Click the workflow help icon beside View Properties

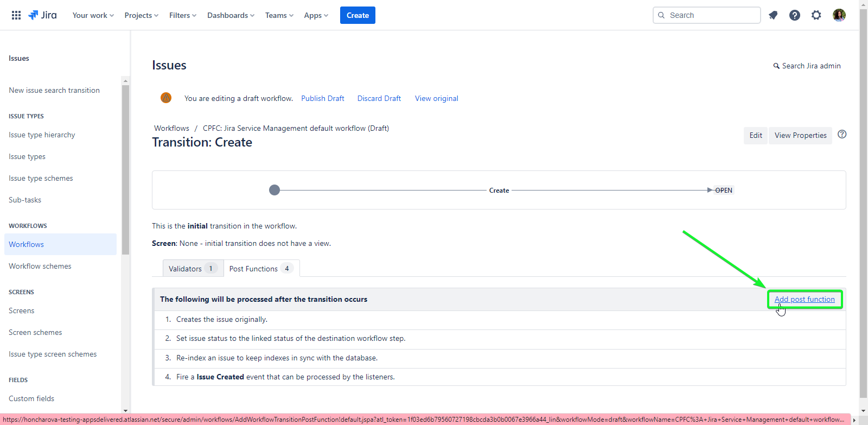coord(842,135)
